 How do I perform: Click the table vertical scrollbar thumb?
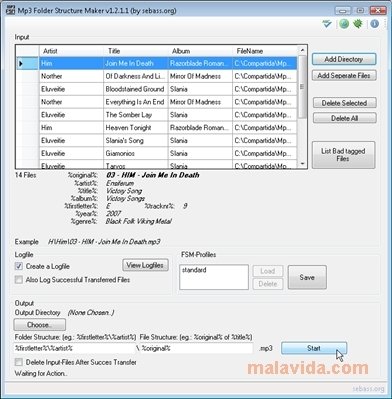coord(302,87)
